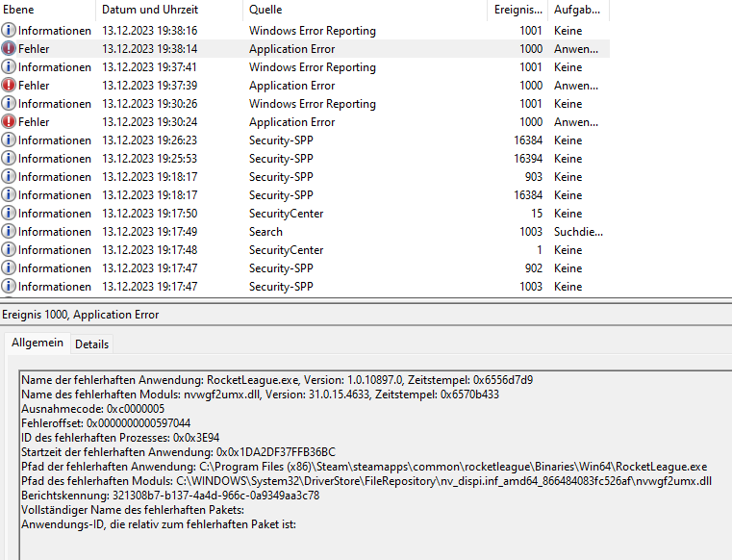
Task: Click the Ausnahmecode 0xc0000005 line
Action: click(93, 409)
